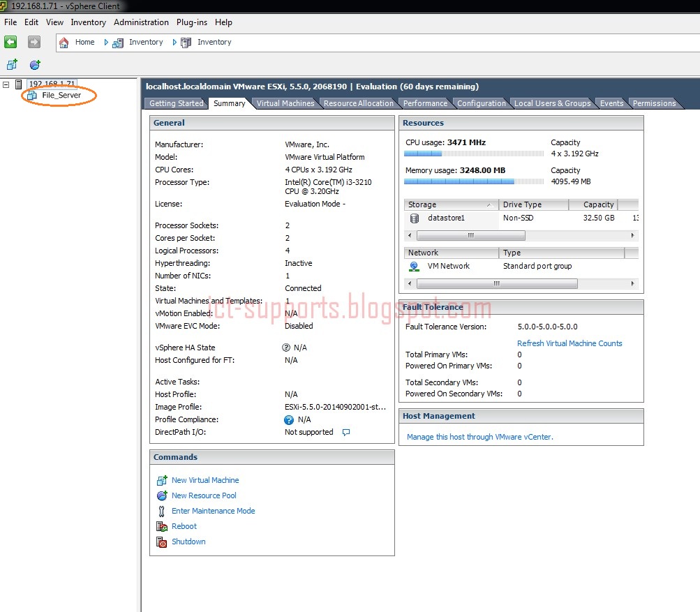Open the Performance tab
The image size is (700, 612).
point(425,103)
